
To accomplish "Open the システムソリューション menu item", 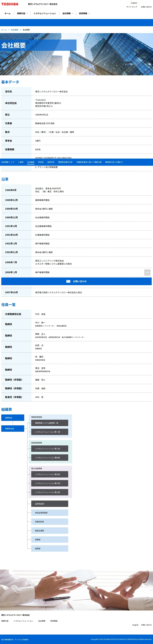I will click(x=45, y=14).
